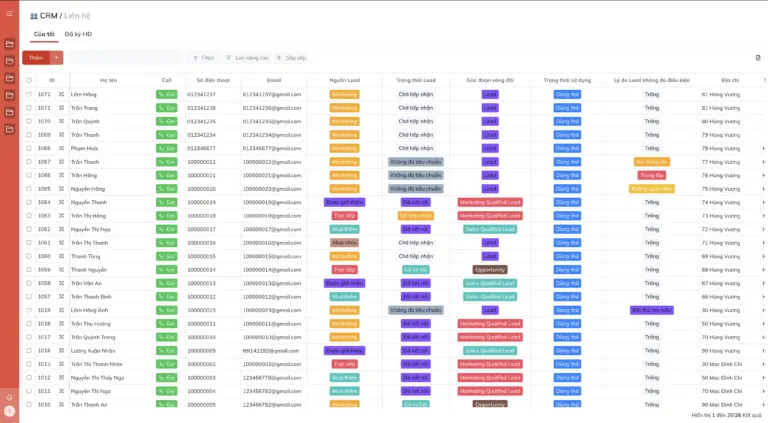Click the export file icon above the table
Image resolution: width=768 pixels, height=423 pixels.
point(758,58)
